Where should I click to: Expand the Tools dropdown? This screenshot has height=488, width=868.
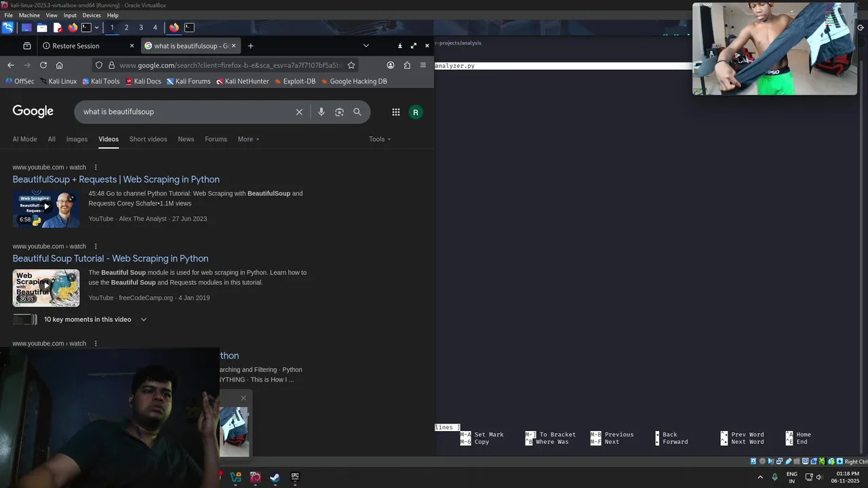(x=380, y=139)
